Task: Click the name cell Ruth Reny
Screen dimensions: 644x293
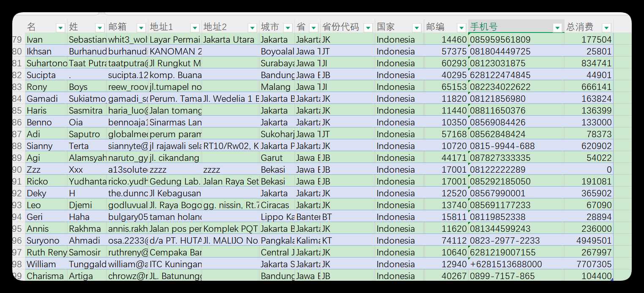Action: 46,252
